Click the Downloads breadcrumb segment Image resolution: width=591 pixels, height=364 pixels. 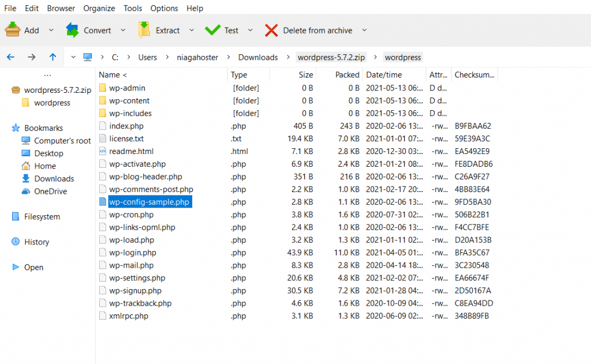coord(258,57)
